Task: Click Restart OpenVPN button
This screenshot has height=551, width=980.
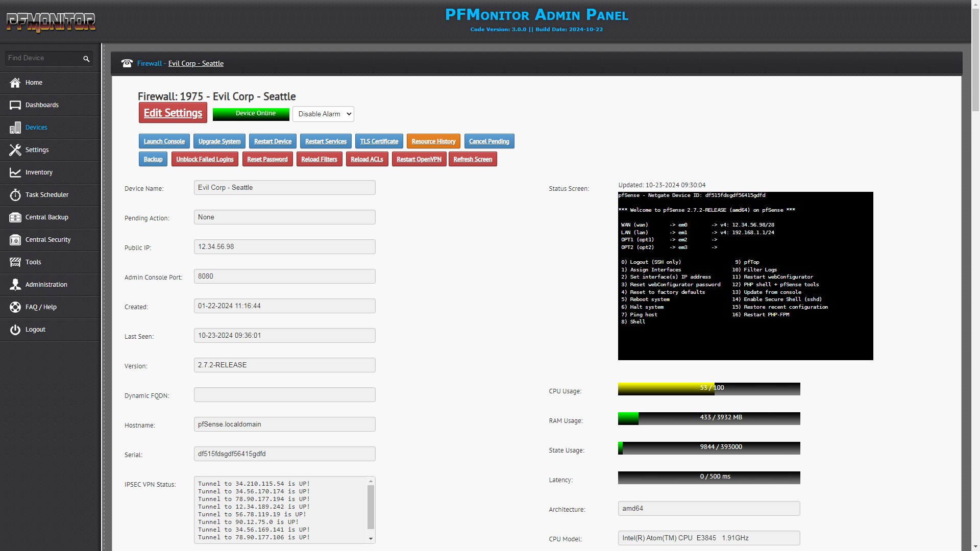Action: pos(419,159)
